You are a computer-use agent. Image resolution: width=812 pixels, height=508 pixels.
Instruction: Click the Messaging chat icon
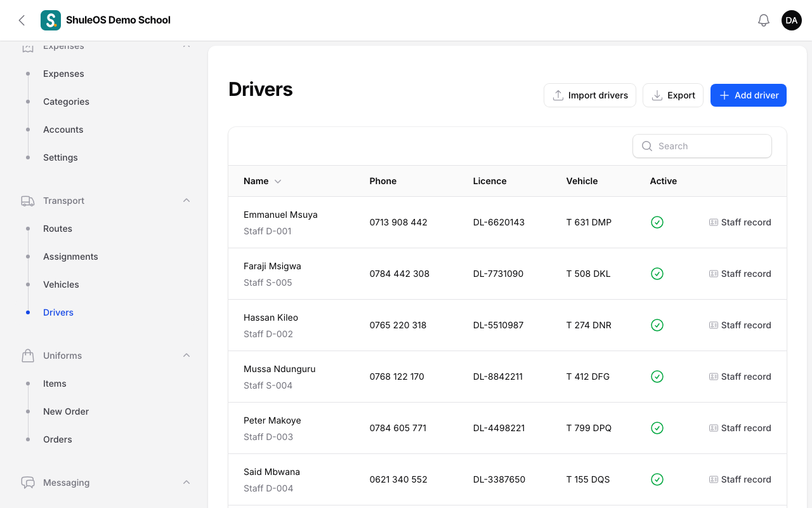click(28, 483)
